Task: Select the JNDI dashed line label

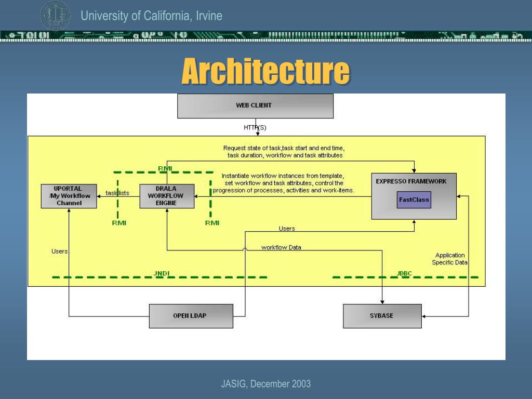Action: point(162,273)
